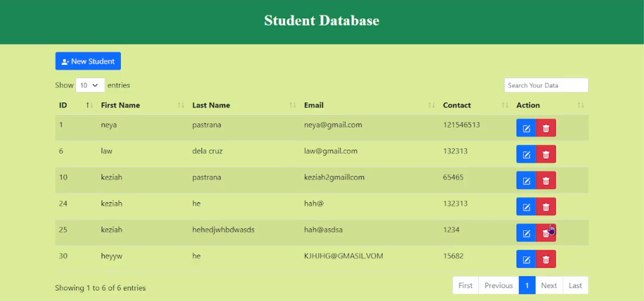This screenshot has height=301, width=644.
Task: Delete the record with ID 25
Action: click(546, 233)
